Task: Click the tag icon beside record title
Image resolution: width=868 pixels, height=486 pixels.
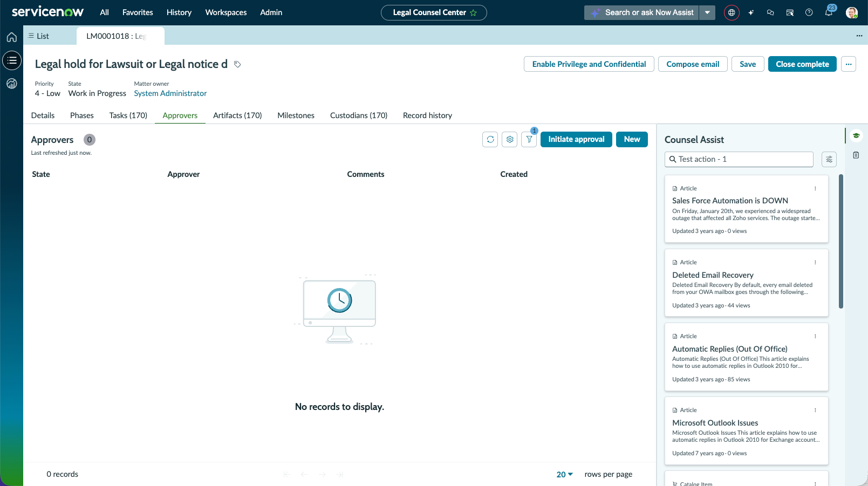Action: [237, 64]
